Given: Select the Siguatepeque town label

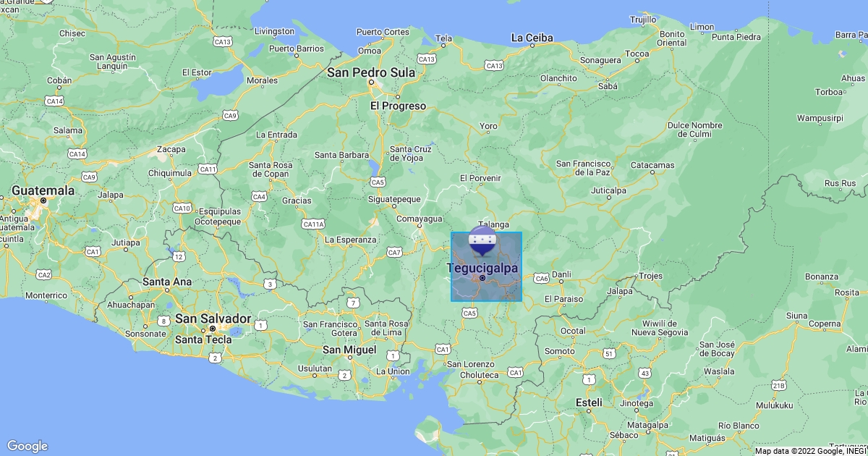Looking at the screenshot, I should 394,198.
